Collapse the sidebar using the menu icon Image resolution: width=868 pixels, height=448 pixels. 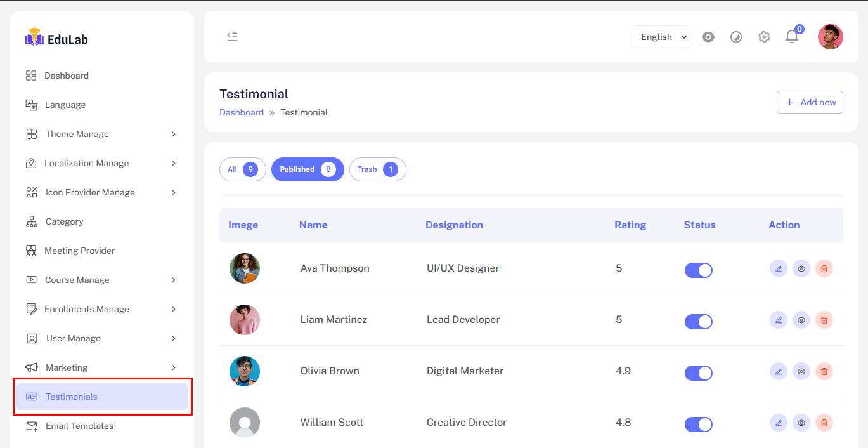232,37
